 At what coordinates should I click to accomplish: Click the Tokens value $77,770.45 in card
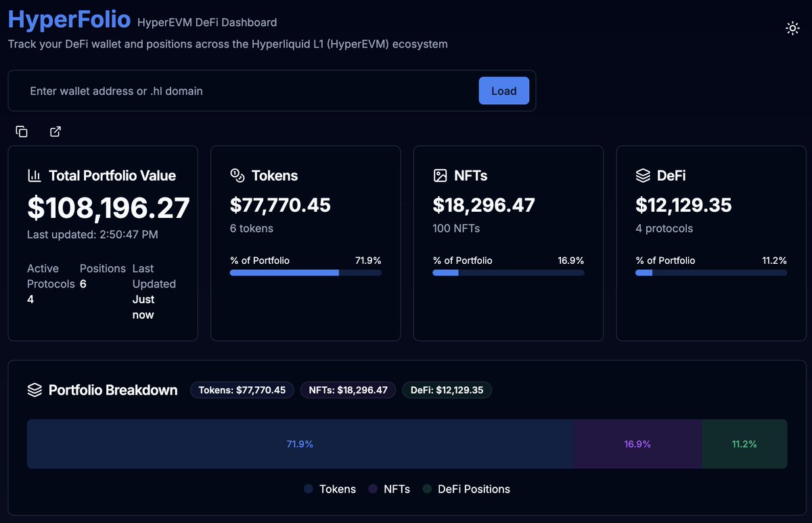280,204
